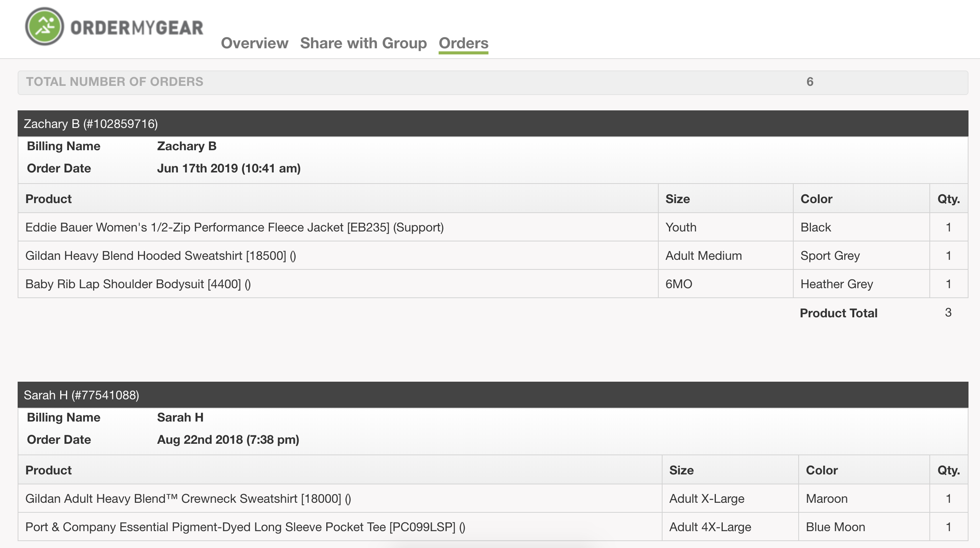Click the ORDERMYGEAR wordmark

(137, 28)
